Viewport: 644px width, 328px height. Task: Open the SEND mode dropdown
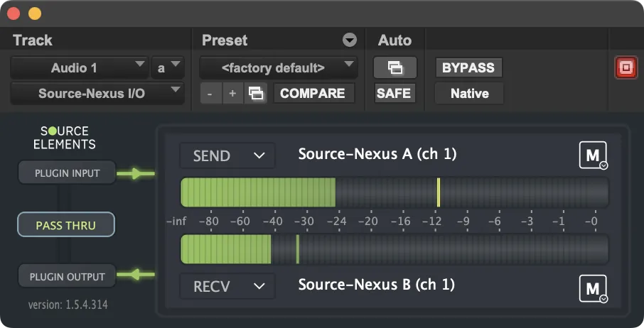click(227, 155)
